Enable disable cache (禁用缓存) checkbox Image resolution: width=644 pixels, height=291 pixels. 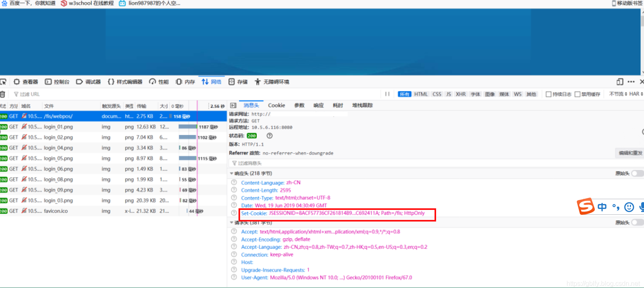click(x=577, y=94)
